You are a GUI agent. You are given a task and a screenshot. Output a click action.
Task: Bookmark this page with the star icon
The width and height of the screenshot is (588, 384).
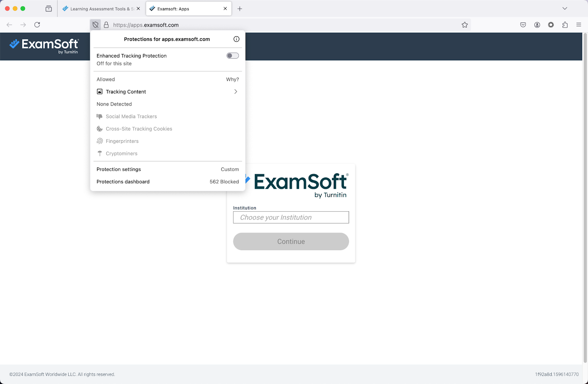pos(465,25)
